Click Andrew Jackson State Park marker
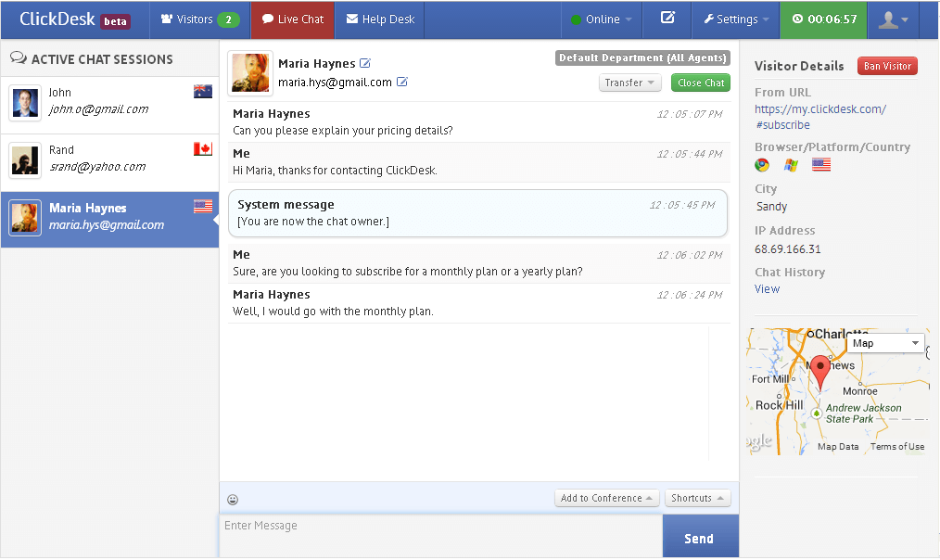 tap(817, 413)
